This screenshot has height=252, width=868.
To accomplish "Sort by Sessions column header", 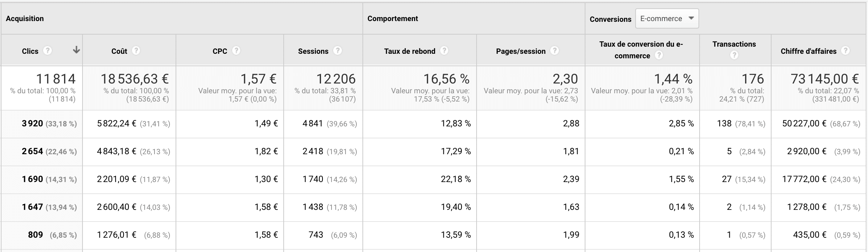I will click(313, 51).
